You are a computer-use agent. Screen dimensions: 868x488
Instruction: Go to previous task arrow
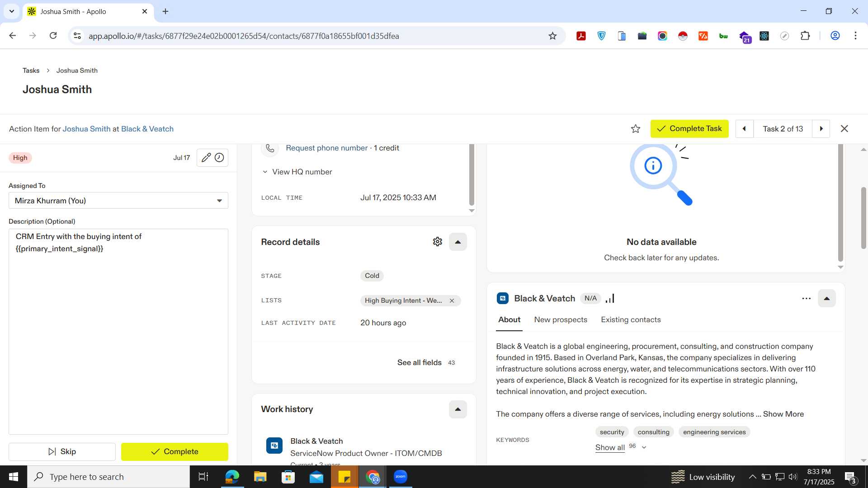[x=744, y=129]
